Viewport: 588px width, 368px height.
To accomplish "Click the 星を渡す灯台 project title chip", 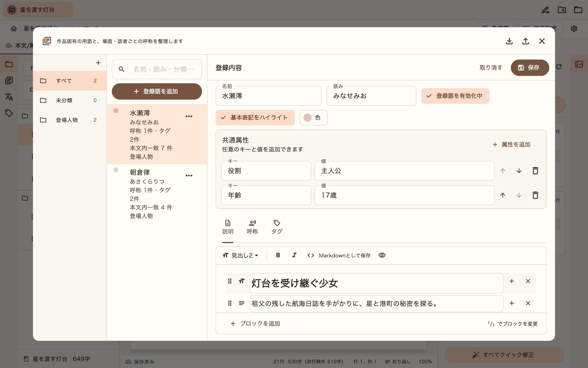I will click(x=38, y=10).
